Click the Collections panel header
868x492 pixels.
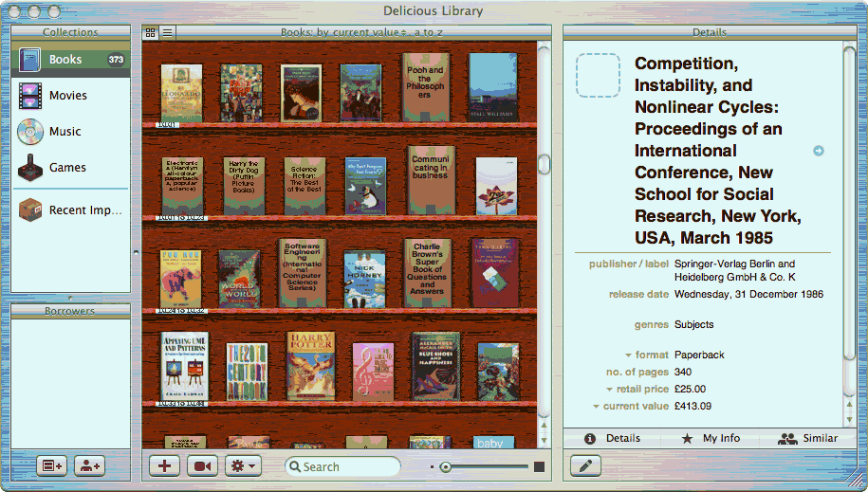point(70,32)
